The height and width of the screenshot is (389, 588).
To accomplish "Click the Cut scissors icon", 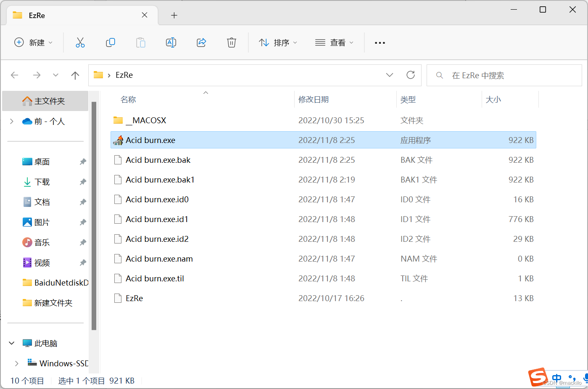I will click(x=80, y=42).
